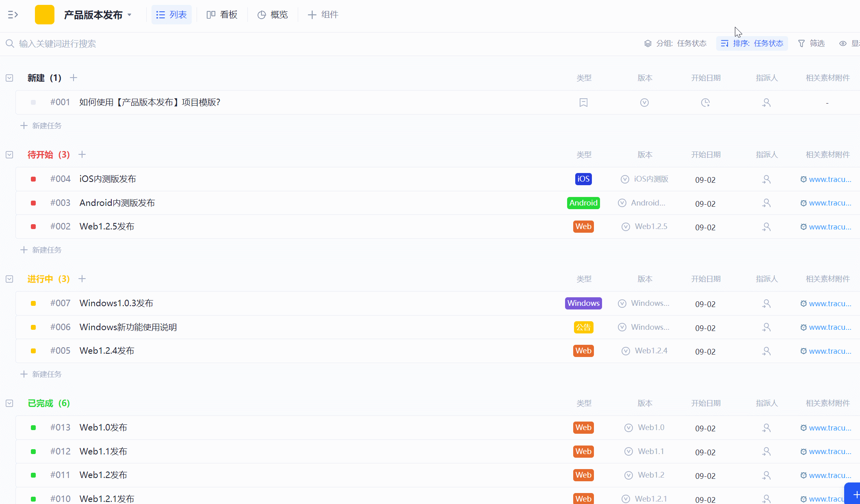Open the 排序 任务状态 sort option
The image size is (860, 504).
coord(752,43)
